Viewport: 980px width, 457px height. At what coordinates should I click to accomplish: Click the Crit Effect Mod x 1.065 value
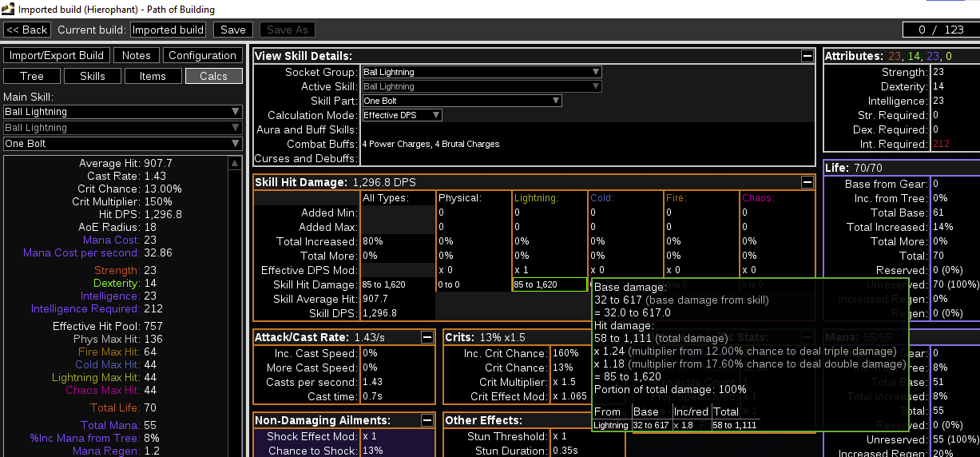click(x=570, y=396)
